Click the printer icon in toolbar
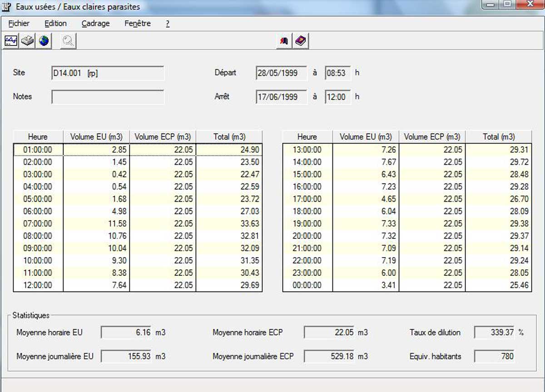545x392 pixels. point(27,41)
